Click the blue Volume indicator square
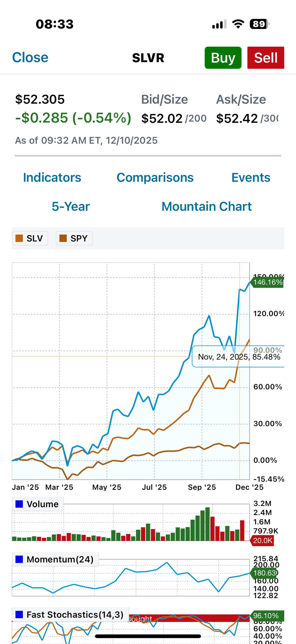The height and width of the screenshot is (644, 296). click(19, 504)
